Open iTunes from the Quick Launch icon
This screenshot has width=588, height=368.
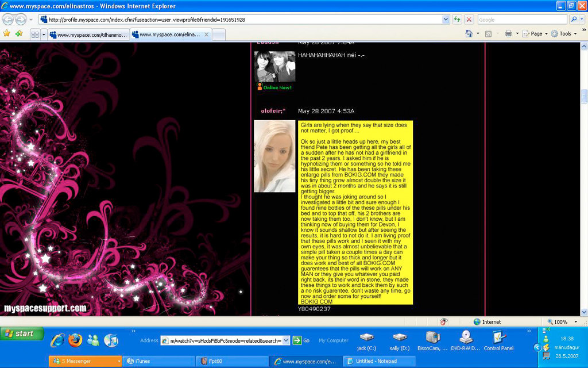pos(111,340)
